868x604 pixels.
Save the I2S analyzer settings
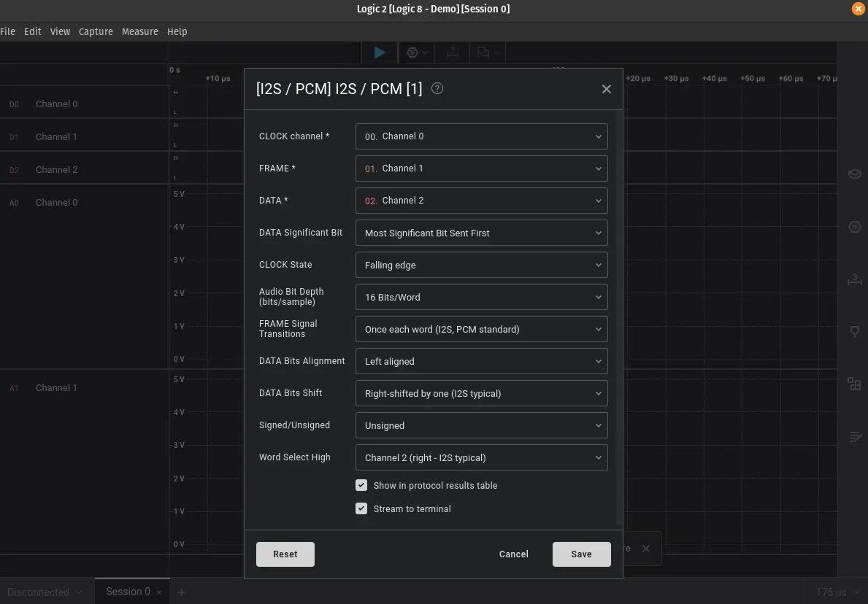point(581,554)
